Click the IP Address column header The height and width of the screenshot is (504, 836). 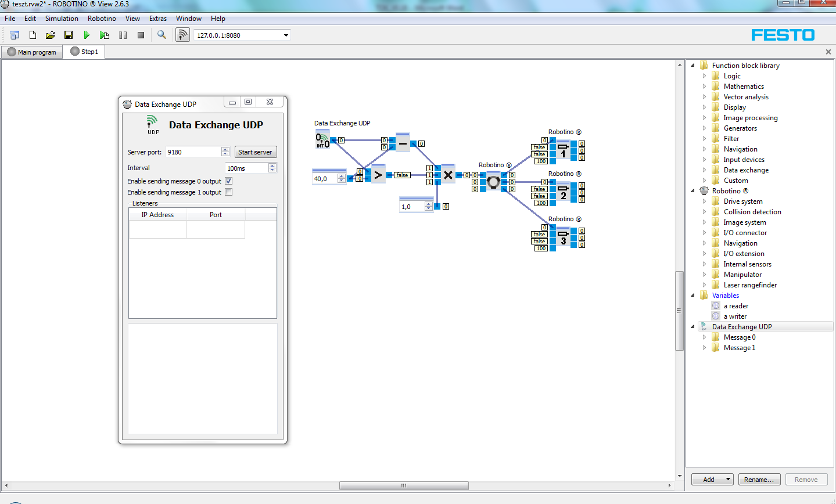[157, 215]
